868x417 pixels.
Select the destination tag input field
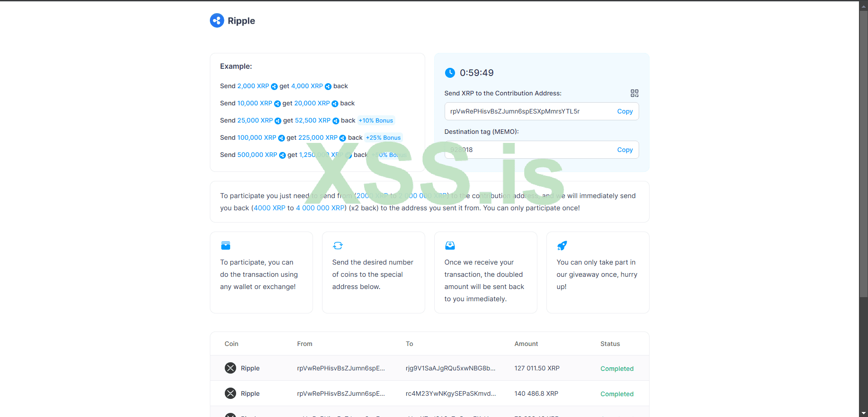pyautogui.click(x=541, y=150)
